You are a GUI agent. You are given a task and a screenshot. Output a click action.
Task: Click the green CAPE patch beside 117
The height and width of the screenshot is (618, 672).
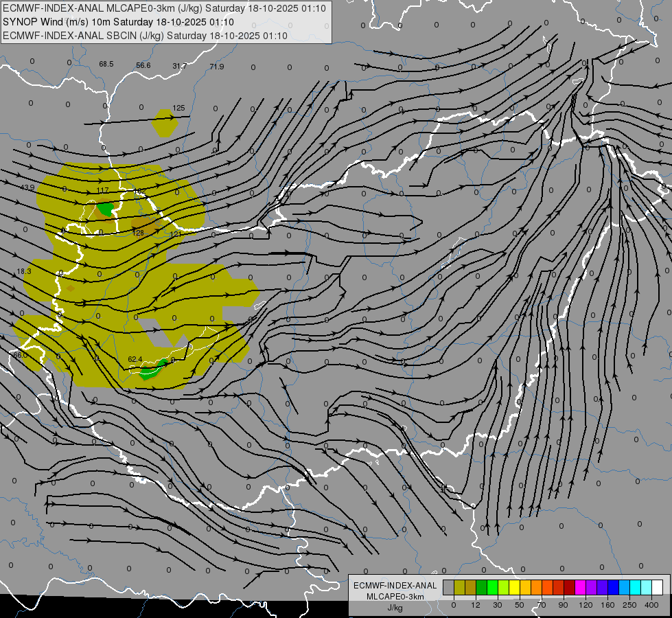click(x=105, y=209)
